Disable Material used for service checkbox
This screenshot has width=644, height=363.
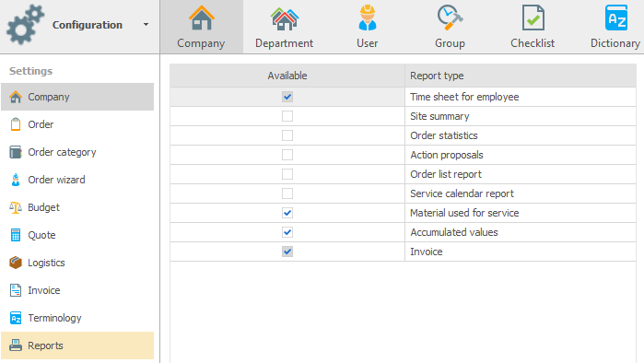click(x=287, y=213)
